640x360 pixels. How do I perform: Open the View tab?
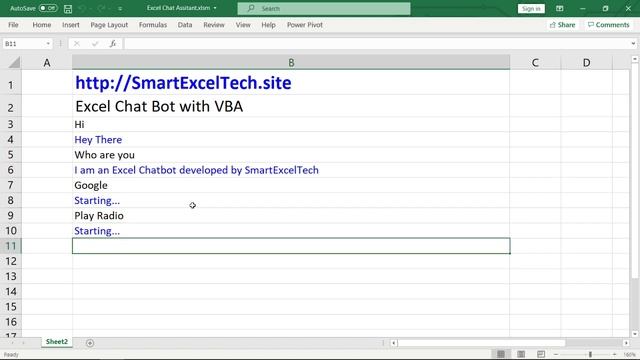243,25
